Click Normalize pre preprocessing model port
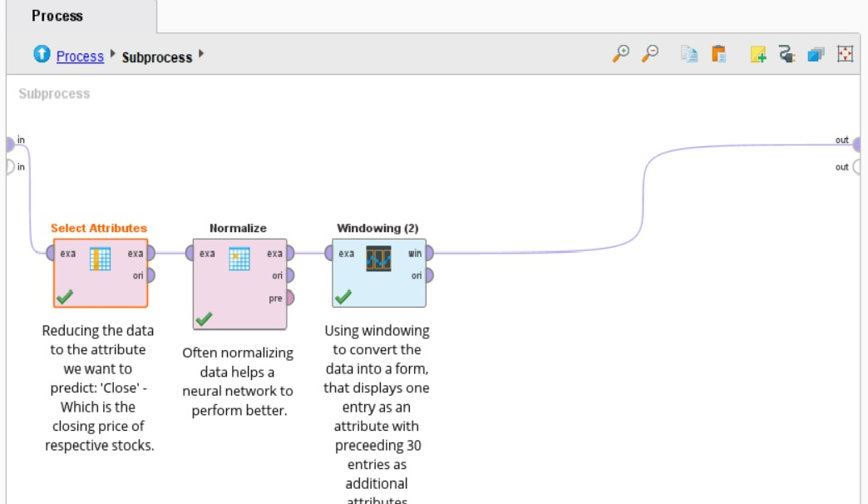 pyautogui.click(x=290, y=298)
